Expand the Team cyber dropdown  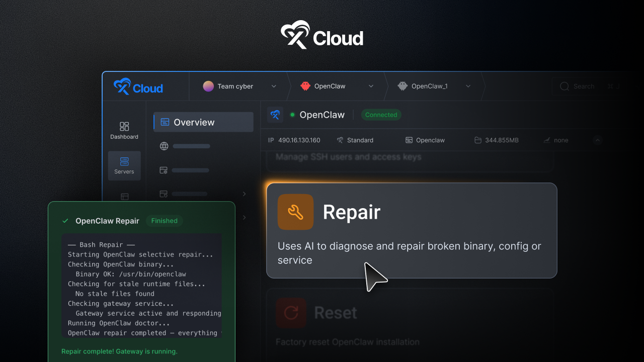pos(274,86)
